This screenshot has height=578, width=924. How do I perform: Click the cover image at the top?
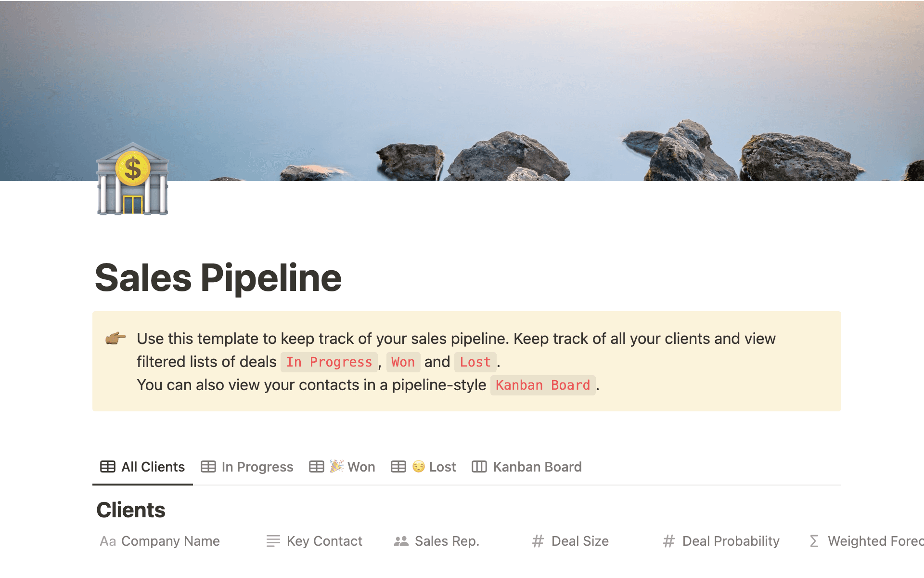(x=462, y=87)
